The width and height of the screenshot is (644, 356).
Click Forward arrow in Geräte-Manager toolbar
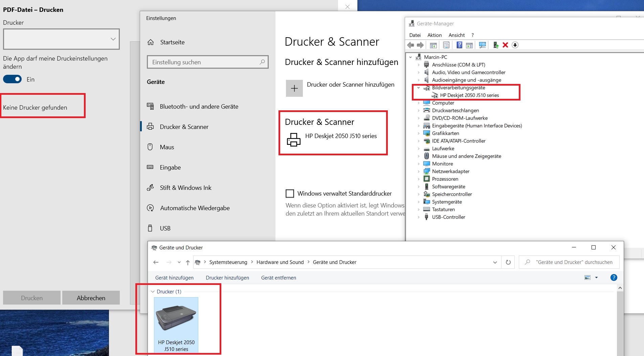[x=420, y=45]
